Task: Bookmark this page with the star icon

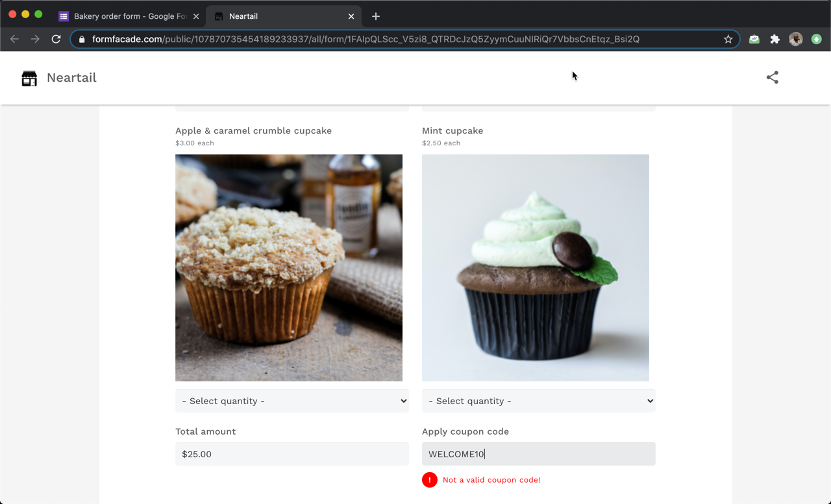Action: pos(728,39)
